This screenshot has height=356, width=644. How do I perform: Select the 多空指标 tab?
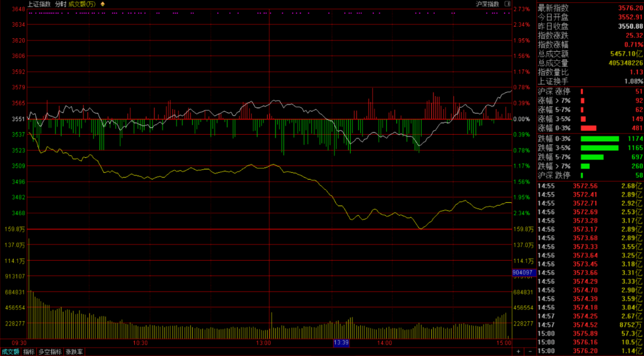pos(50,352)
